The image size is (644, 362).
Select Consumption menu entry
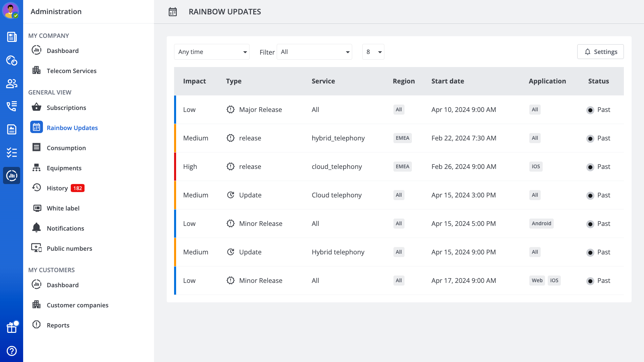(66, 148)
